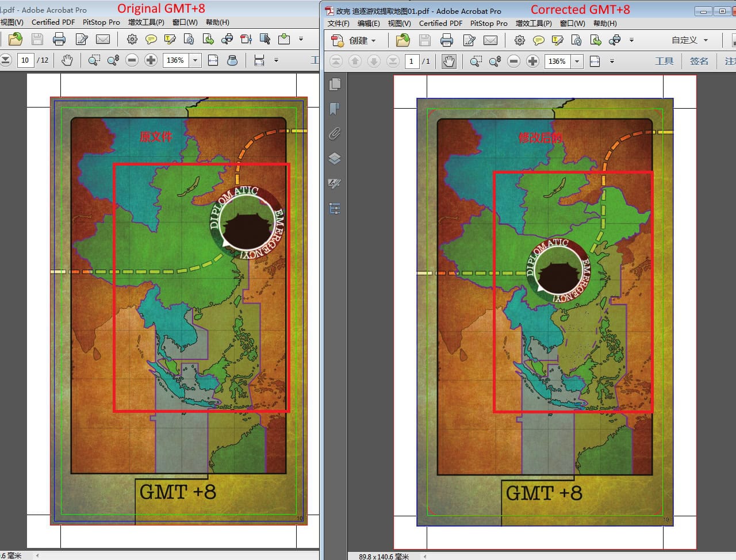
Task: Zoom out with minus button in left window
Action: (132, 60)
